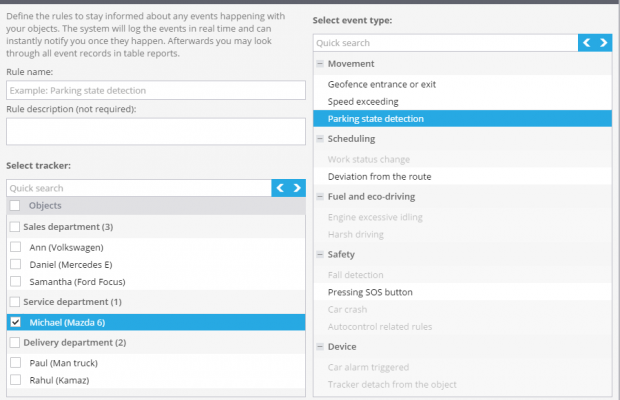The width and height of the screenshot is (620, 400).
Task: Collapse the Device event group
Action: point(320,347)
